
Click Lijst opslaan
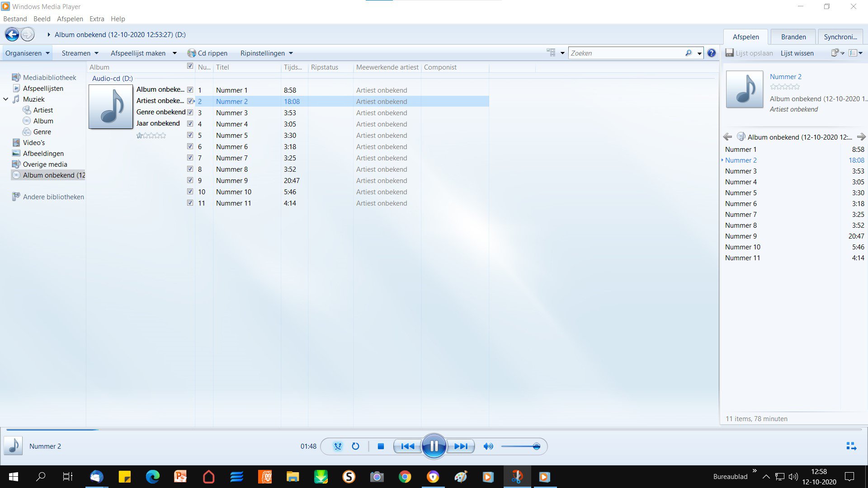pyautogui.click(x=749, y=53)
